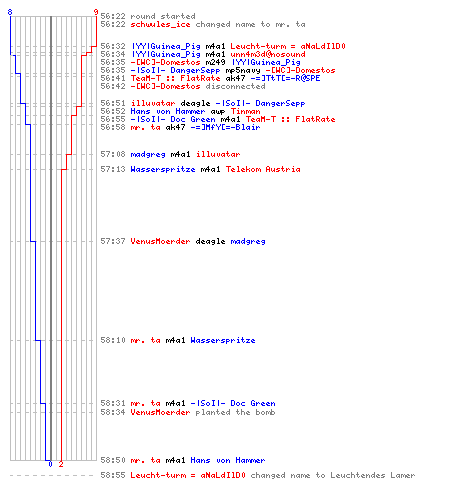Image resolution: width=450 pixels, height=500 pixels.
Task: Click lYYlGuinea_Pig in the 56:32 kill line
Action: [x=166, y=46]
